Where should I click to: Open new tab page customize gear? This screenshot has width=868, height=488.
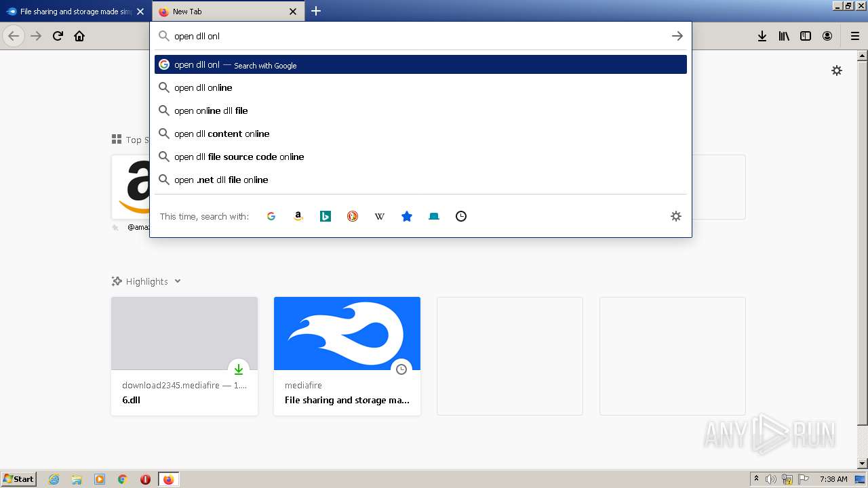[837, 70]
